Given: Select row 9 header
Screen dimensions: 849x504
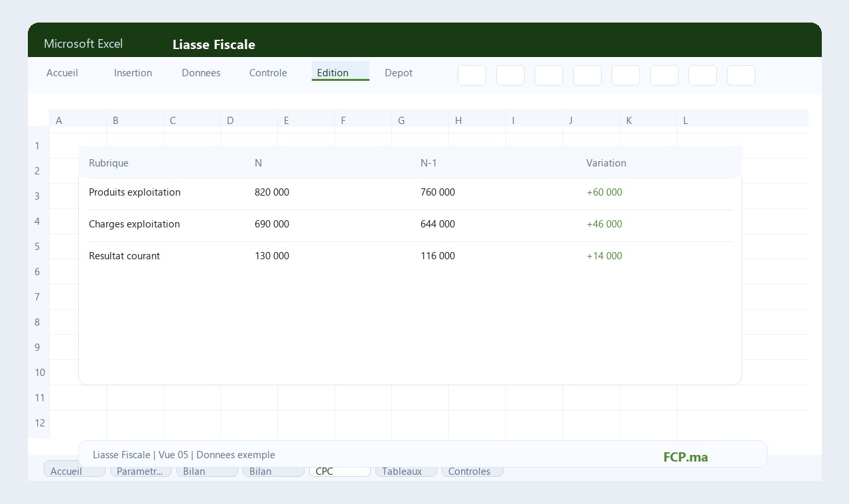Looking at the screenshot, I should (38, 347).
